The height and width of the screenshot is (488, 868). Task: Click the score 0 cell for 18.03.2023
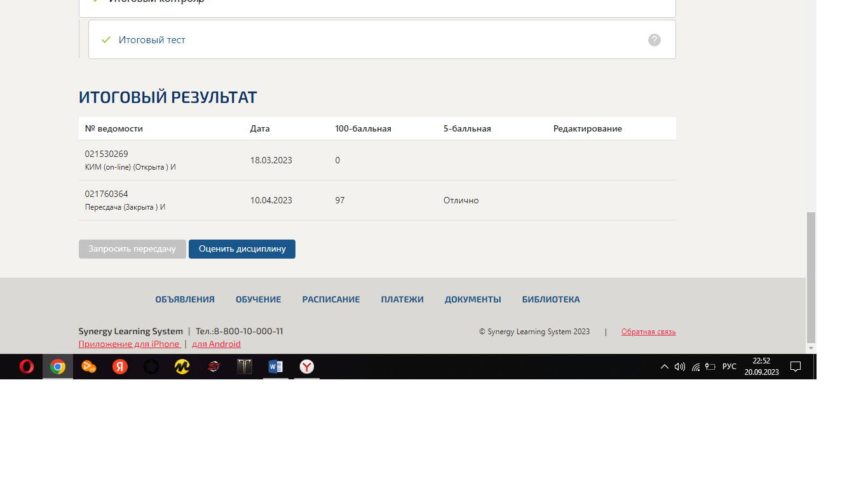point(337,160)
